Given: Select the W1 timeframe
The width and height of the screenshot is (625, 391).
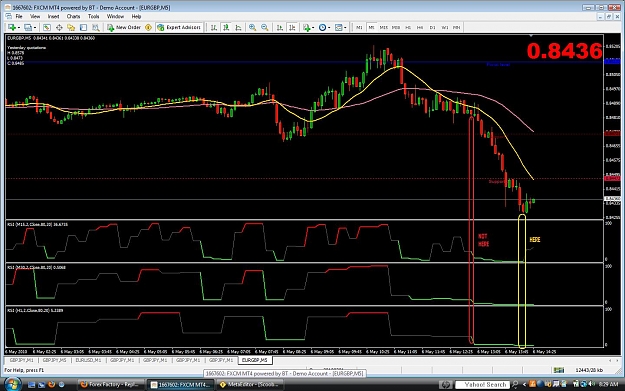Looking at the screenshot, I should [444, 28].
